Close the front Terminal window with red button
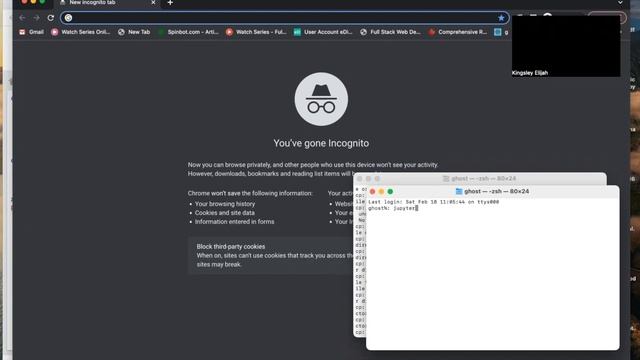This screenshot has height=360, width=640. pos(372,191)
